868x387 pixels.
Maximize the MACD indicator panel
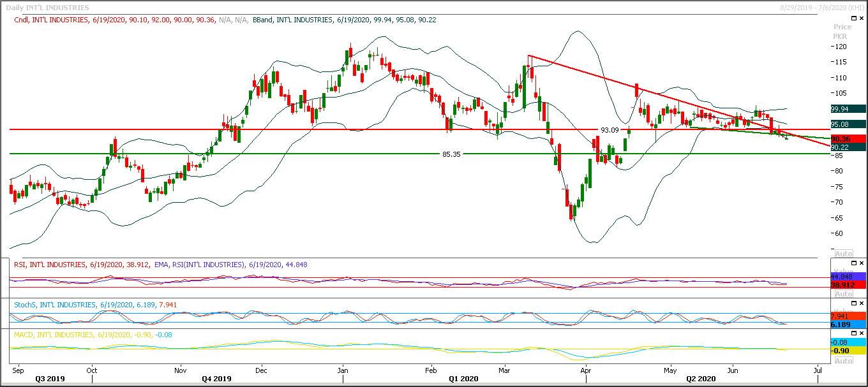(x=853, y=333)
